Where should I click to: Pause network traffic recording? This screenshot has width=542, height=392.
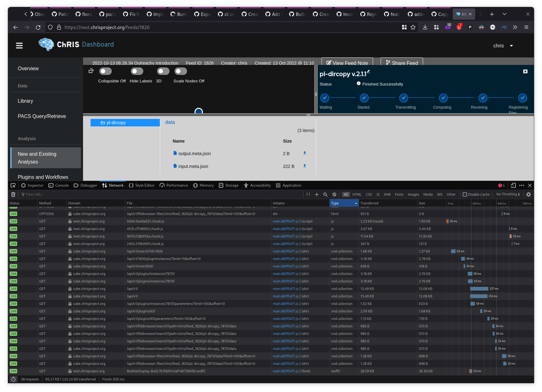(x=308, y=194)
